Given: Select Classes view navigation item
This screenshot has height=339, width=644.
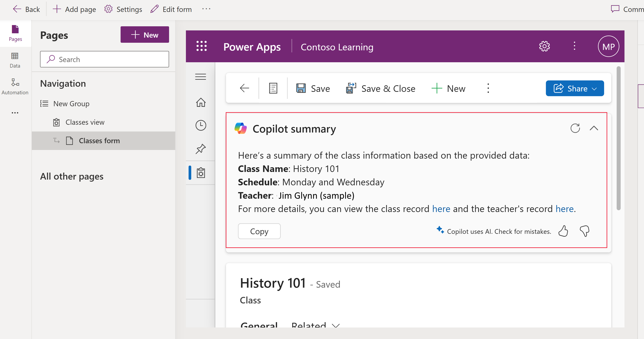Looking at the screenshot, I should pyautogui.click(x=85, y=122).
